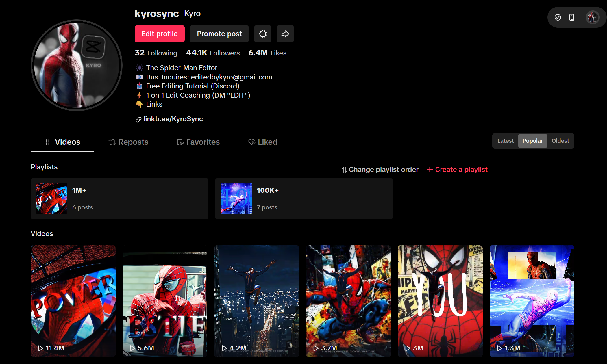Select the Popular sort option
Image resolution: width=607 pixels, height=364 pixels.
click(x=532, y=141)
